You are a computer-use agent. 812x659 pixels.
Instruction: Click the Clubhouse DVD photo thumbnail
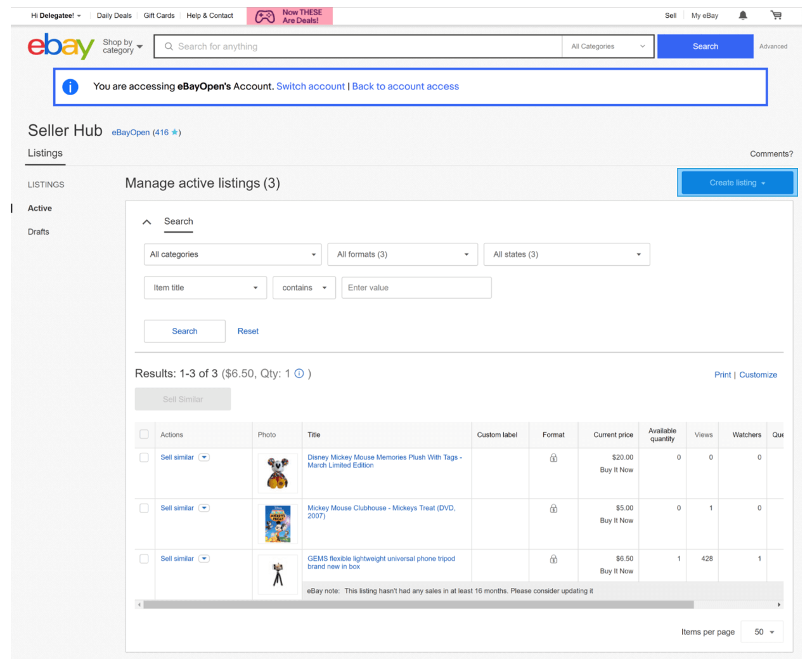tap(278, 524)
